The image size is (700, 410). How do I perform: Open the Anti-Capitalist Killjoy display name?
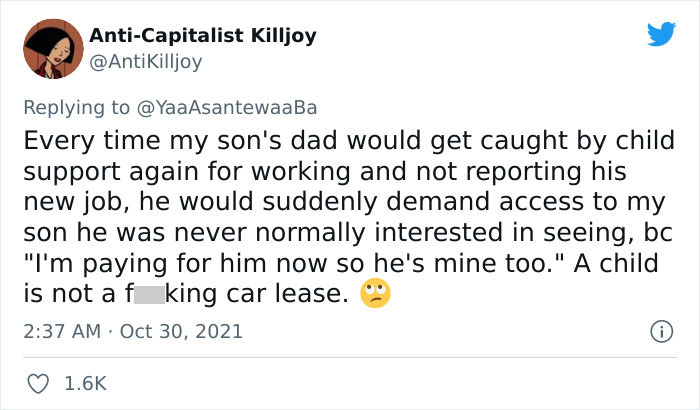point(203,36)
